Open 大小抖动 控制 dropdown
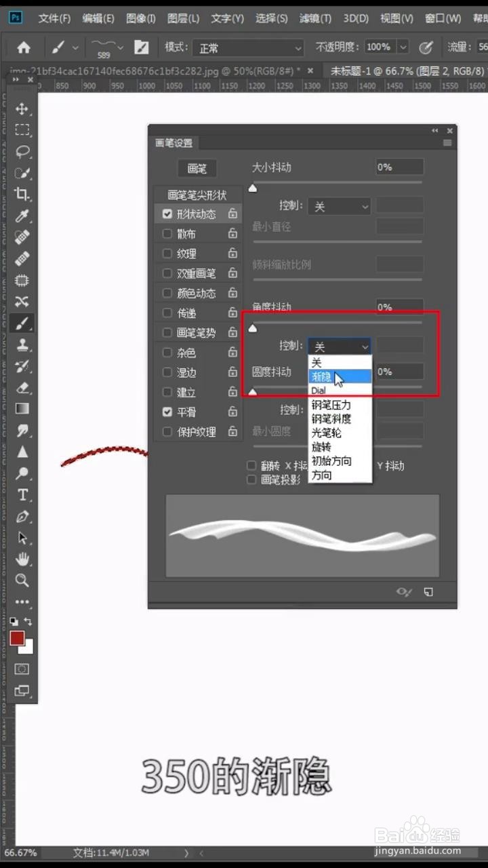 coord(339,206)
